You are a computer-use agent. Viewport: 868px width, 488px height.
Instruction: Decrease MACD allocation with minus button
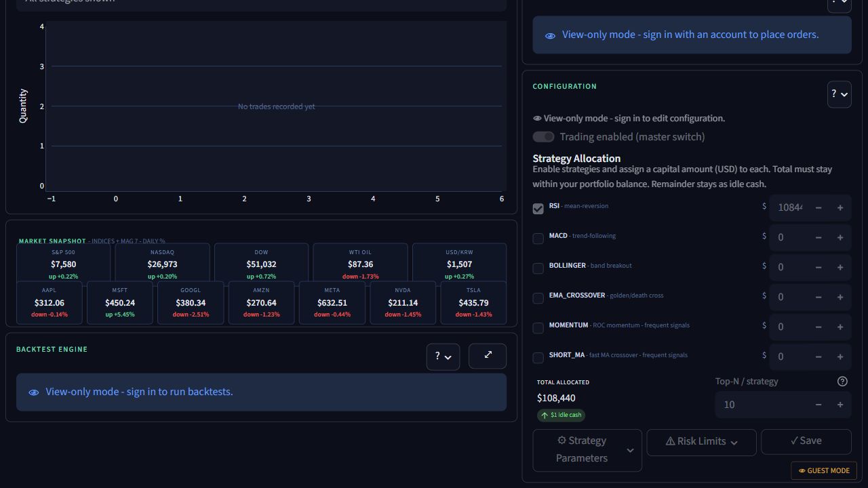[x=818, y=237]
